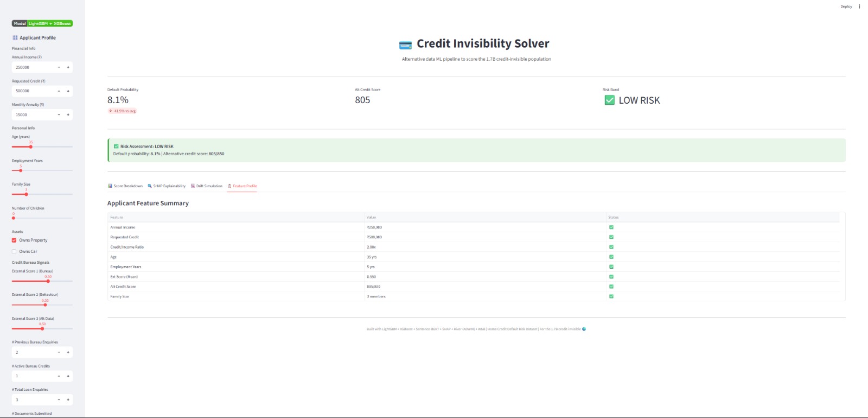
Task: Open the SHAP Explainability tab
Action: (x=167, y=186)
